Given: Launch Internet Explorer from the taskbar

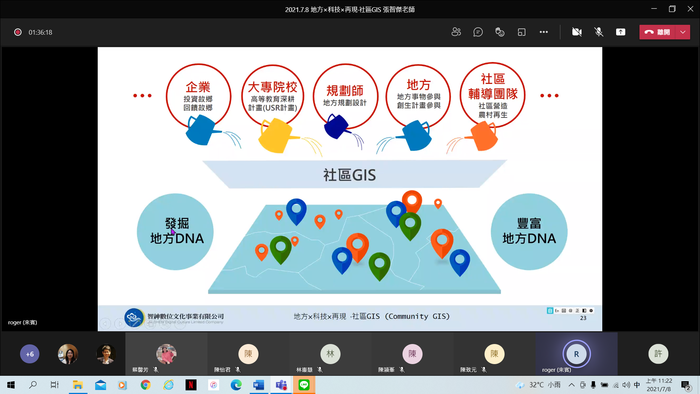Looking at the screenshot, I should [168, 385].
